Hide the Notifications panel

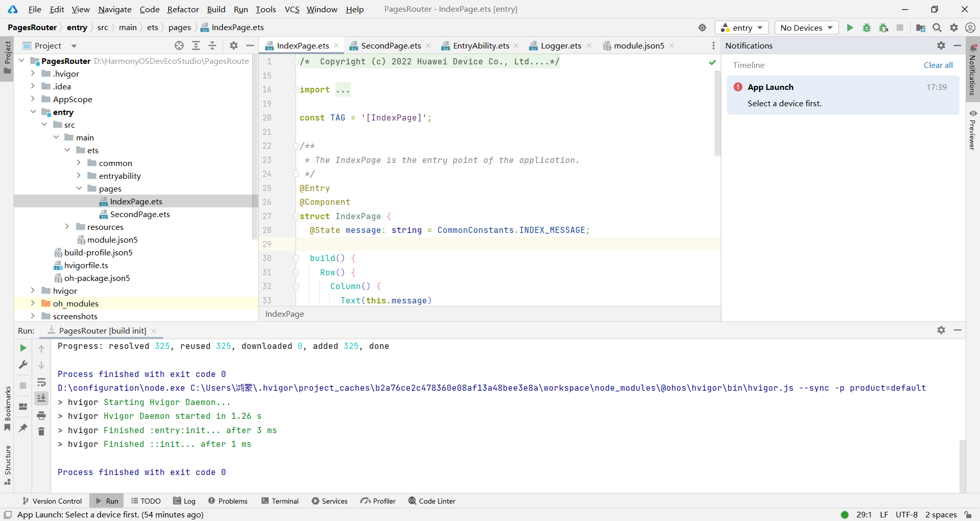958,45
